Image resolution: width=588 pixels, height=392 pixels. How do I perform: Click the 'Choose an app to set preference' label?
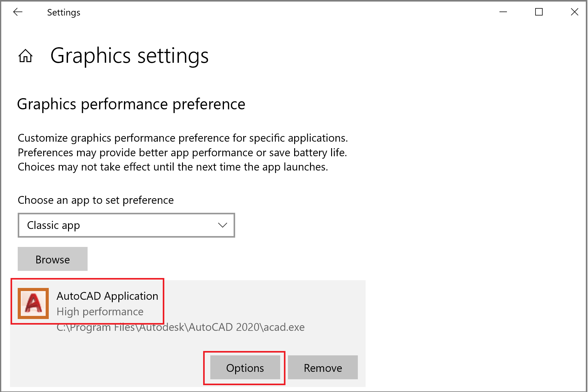pos(96,200)
